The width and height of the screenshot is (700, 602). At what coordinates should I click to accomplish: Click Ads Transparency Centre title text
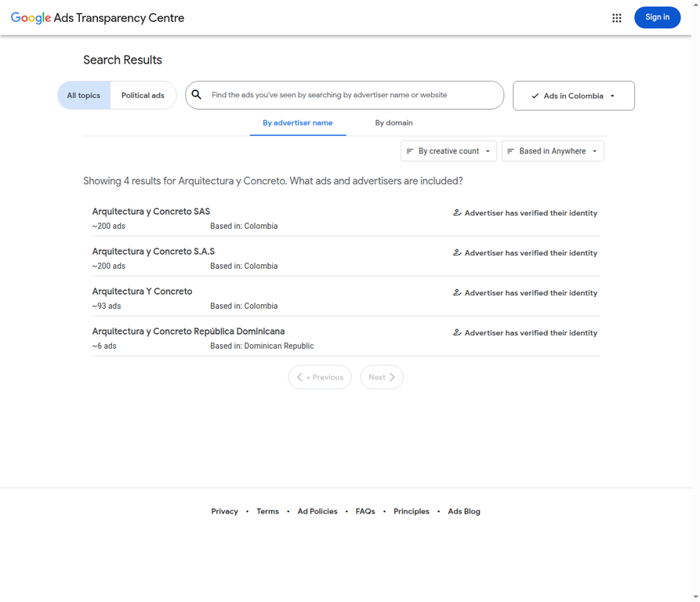[118, 18]
